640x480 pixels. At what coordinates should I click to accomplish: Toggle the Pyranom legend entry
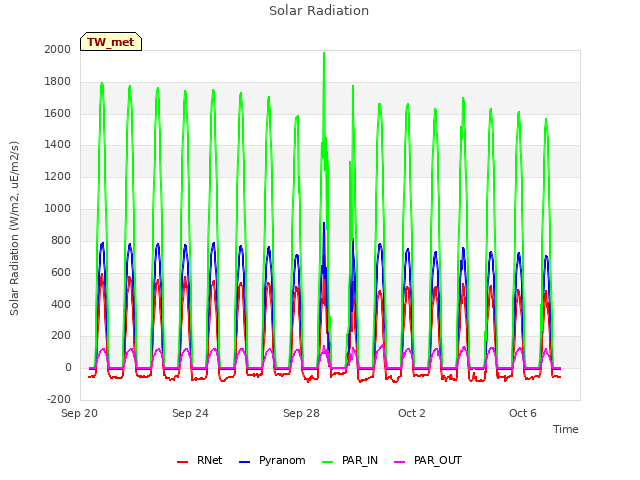point(272,460)
